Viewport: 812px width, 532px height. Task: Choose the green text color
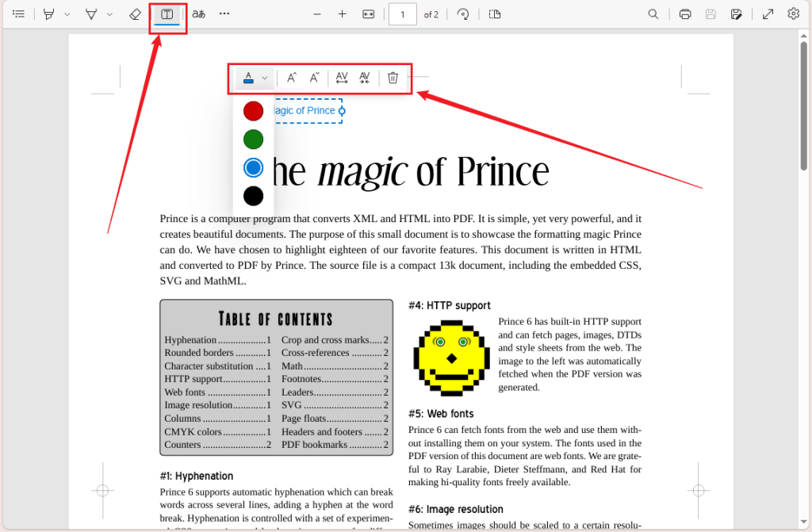tap(253, 140)
